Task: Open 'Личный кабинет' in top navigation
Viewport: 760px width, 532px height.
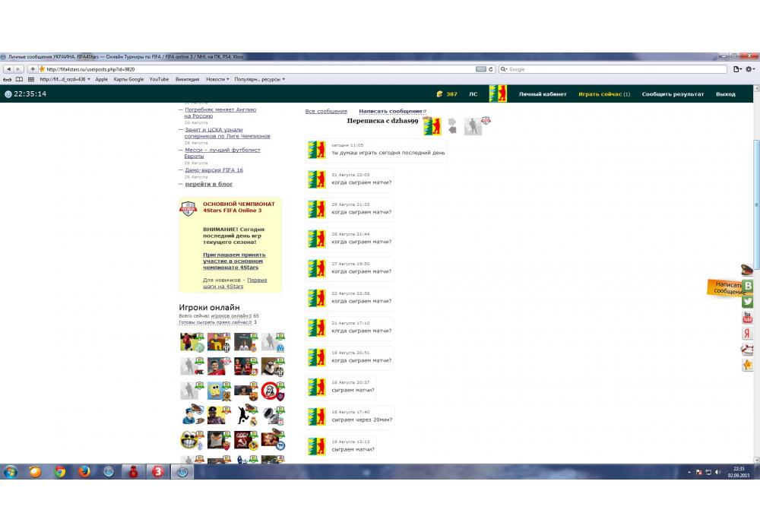Action: pyautogui.click(x=542, y=94)
